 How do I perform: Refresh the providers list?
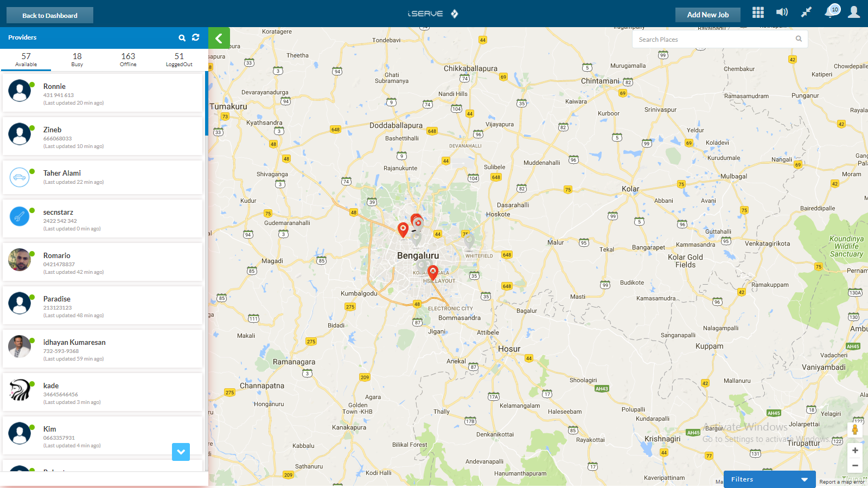click(x=196, y=37)
